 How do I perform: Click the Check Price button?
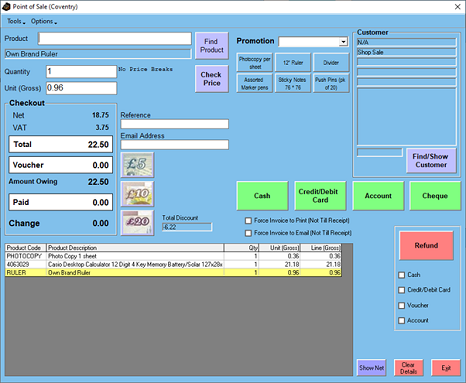[x=212, y=79]
